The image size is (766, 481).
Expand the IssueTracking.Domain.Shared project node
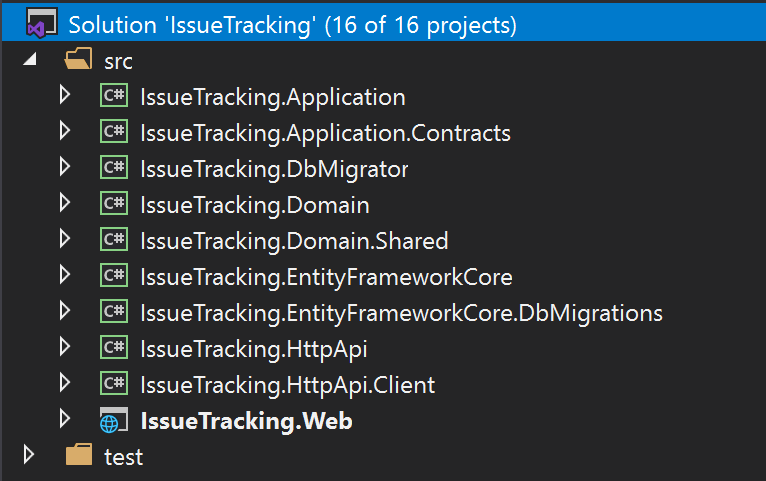65,240
